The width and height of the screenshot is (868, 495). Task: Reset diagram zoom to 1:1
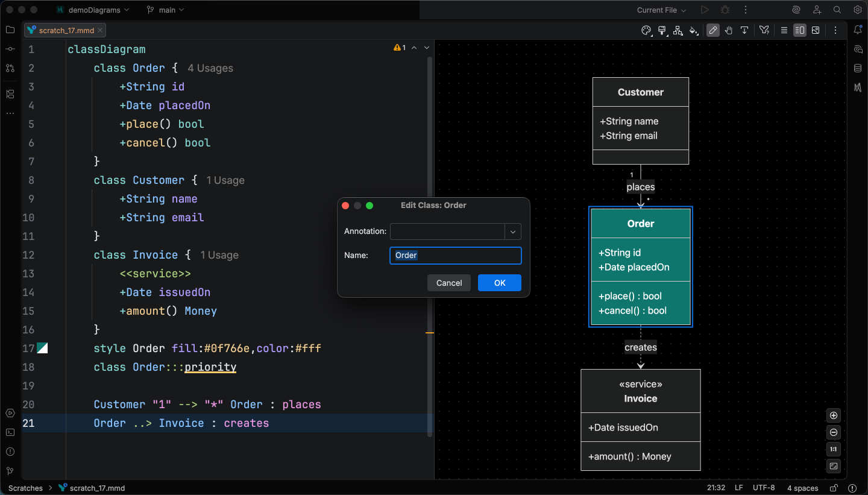click(x=834, y=449)
